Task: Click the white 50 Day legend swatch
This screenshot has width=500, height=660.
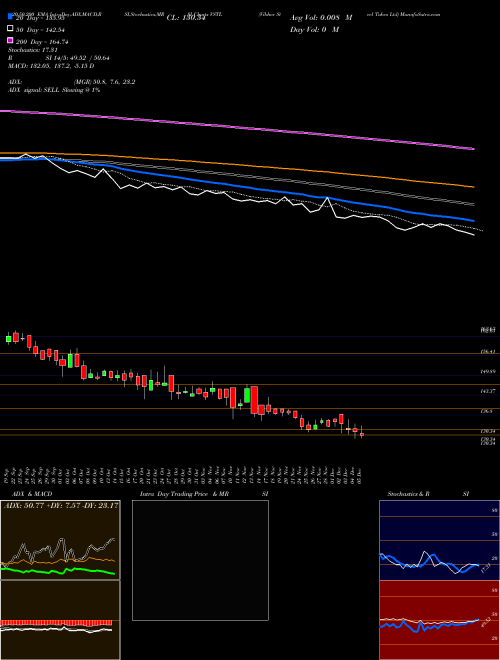Action: click(x=11, y=29)
